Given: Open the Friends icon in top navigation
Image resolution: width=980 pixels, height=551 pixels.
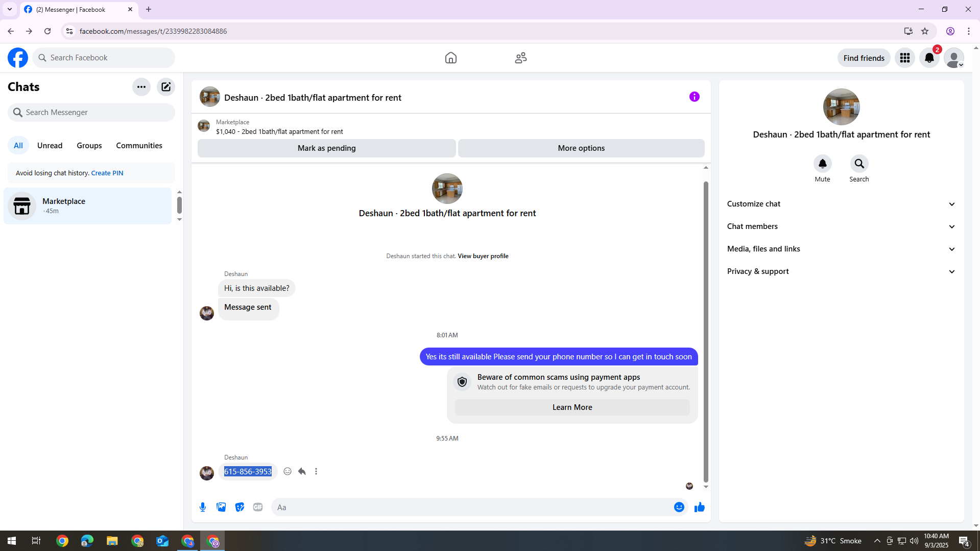Looking at the screenshot, I should coord(521,58).
